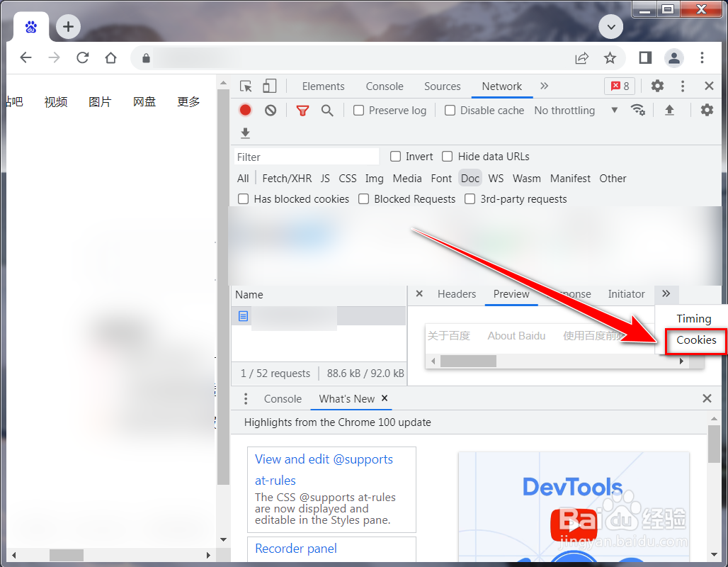
Task: Open DevTools customize menu
Action: pyautogui.click(x=683, y=86)
